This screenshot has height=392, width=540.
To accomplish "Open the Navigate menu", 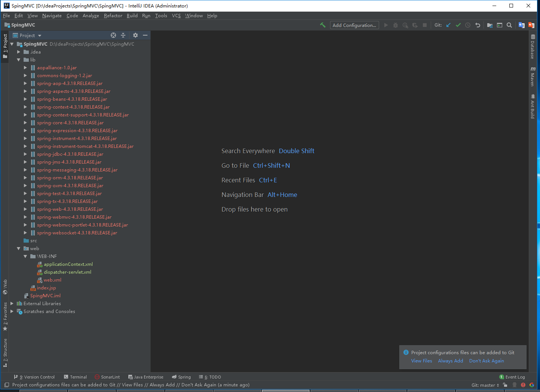I will [x=52, y=16].
